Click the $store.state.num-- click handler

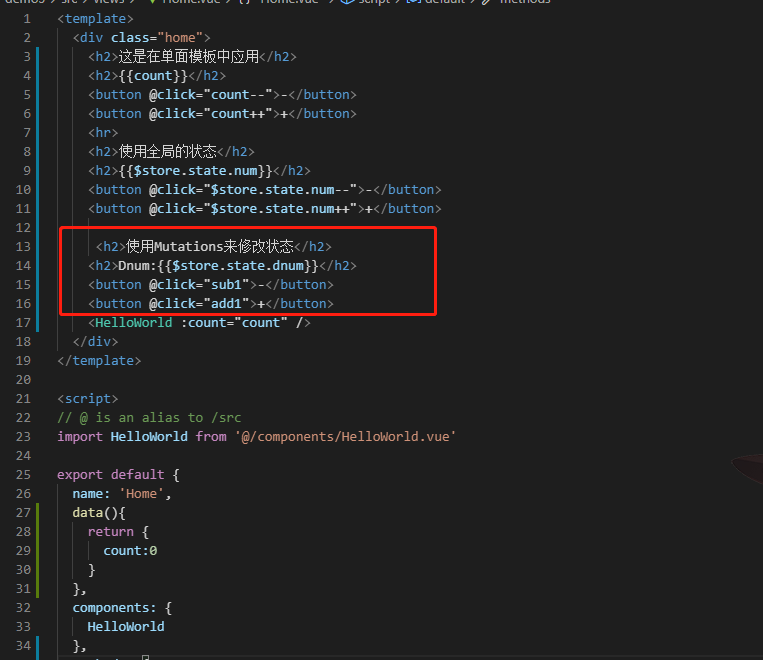pos(280,190)
